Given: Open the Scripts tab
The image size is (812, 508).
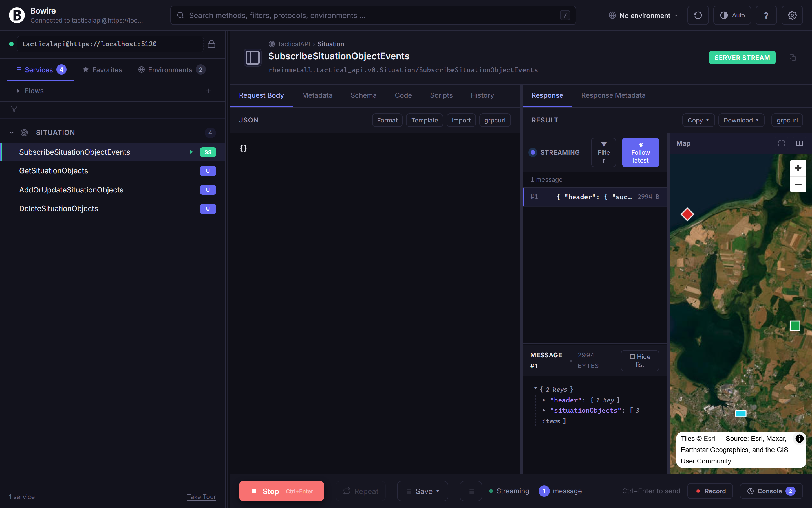Looking at the screenshot, I should pos(441,95).
